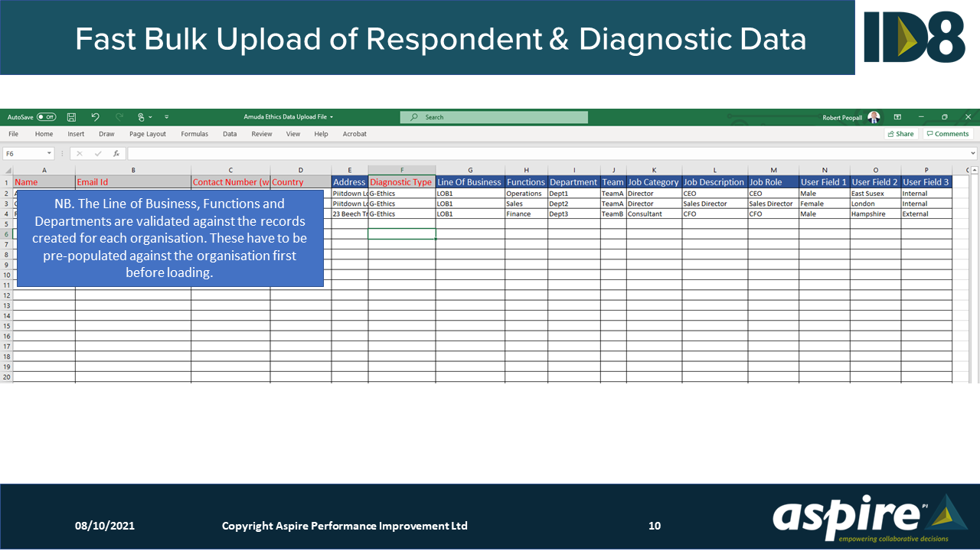Open the Formulas tab
The height and width of the screenshot is (551, 980).
pos(194,134)
